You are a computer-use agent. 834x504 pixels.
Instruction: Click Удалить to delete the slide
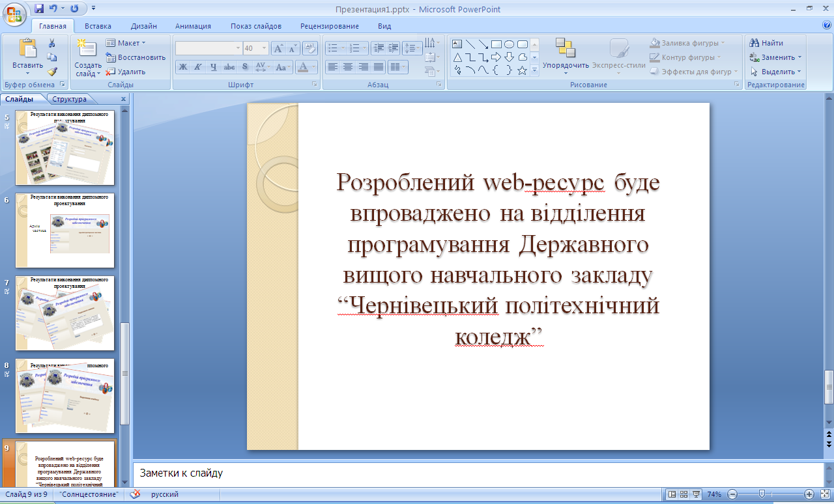(126, 72)
